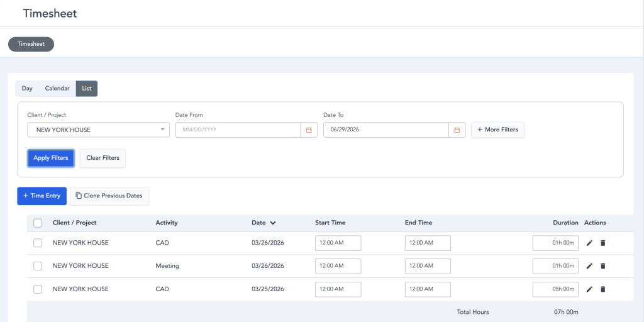Toggle Date column sort arrow
The height and width of the screenshot is (322, 644).
tap(273, 223)
